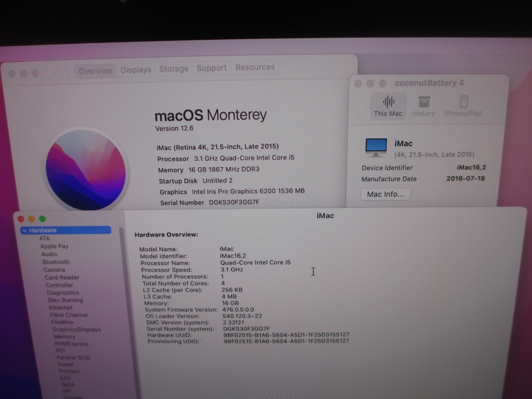Select Diagnostics in the hardware sidebar
Image resolution: width=532 pixels, height=399 pixels.
click(63, 293)
